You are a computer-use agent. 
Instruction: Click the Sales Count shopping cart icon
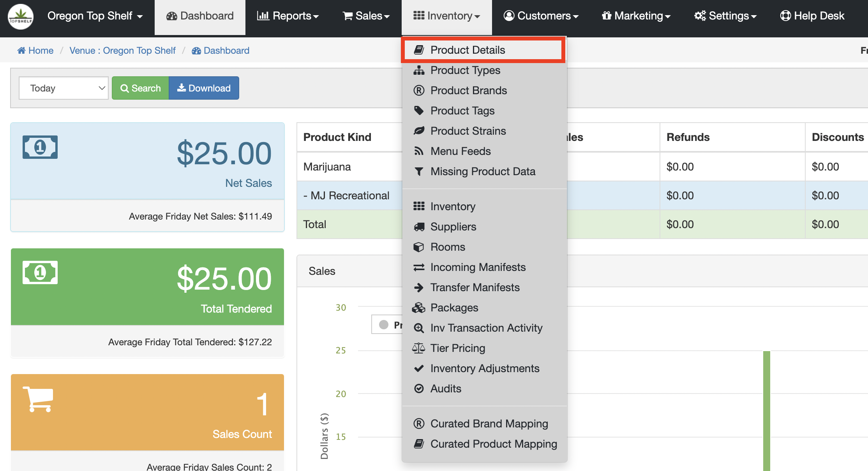click(x=38, y=399)
